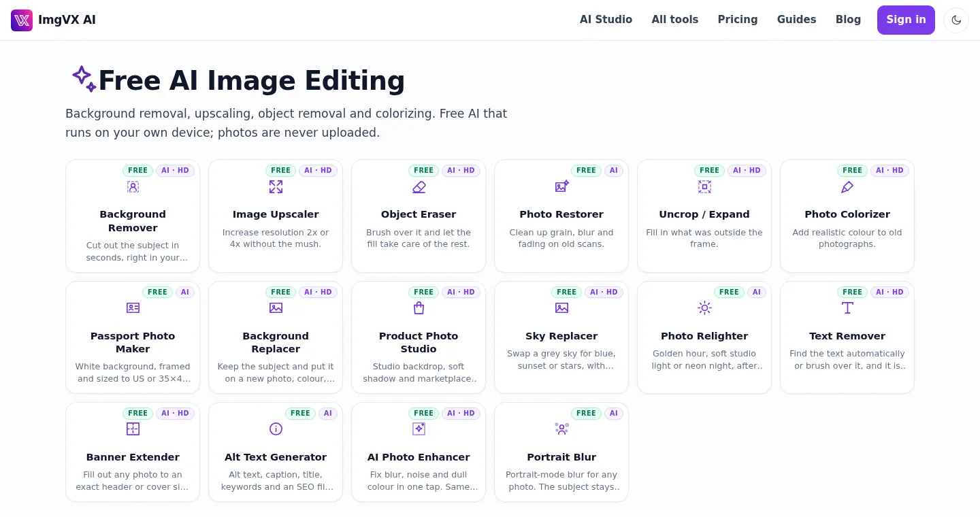Open the Background Replacer title
Image resolution: width=980 pixels, height=517 pixels.
coord(276,342)
